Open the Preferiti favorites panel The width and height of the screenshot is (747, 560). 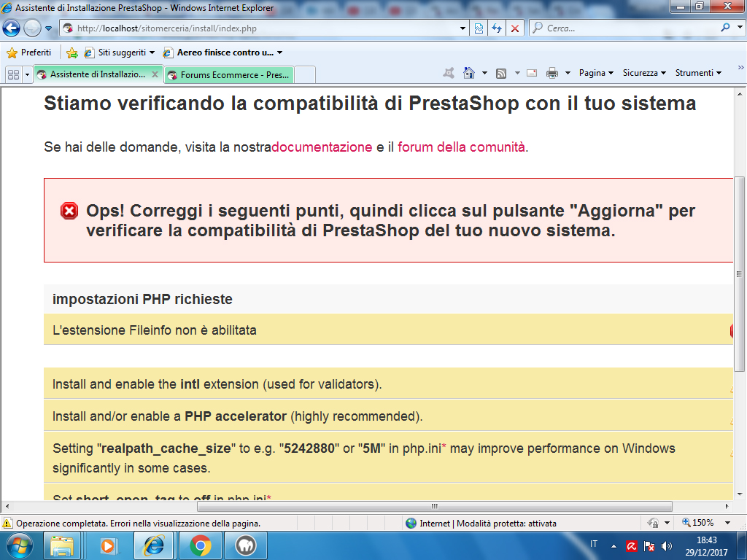pyautogui.click(x=29, y=52)
